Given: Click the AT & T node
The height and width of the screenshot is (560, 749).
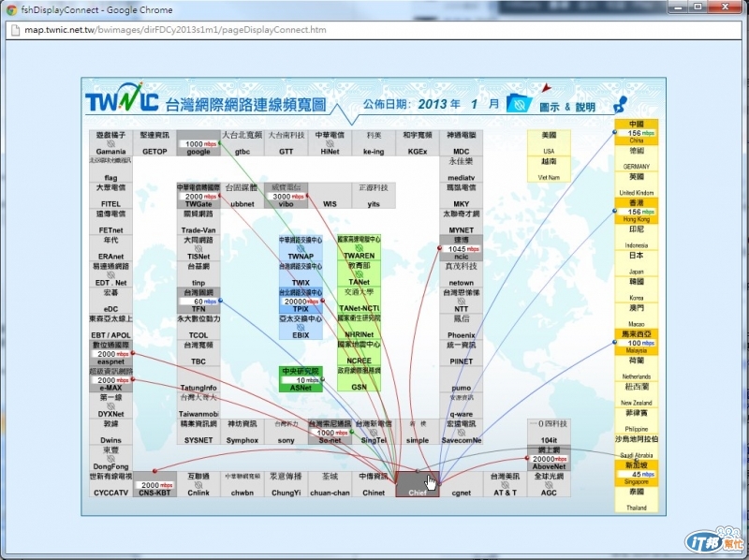Looking at the screenshot, I should 505,484.
